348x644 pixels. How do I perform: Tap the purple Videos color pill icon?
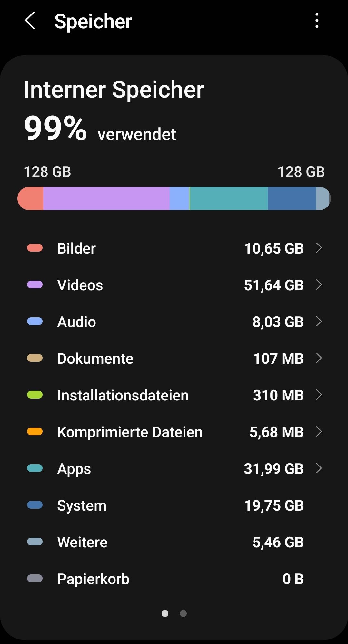35,284
